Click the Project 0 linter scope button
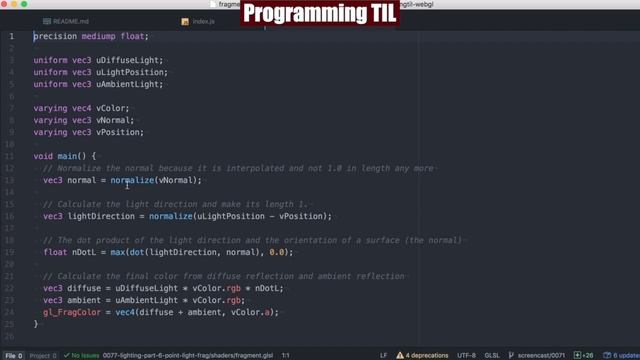 [x=42, y=356]
